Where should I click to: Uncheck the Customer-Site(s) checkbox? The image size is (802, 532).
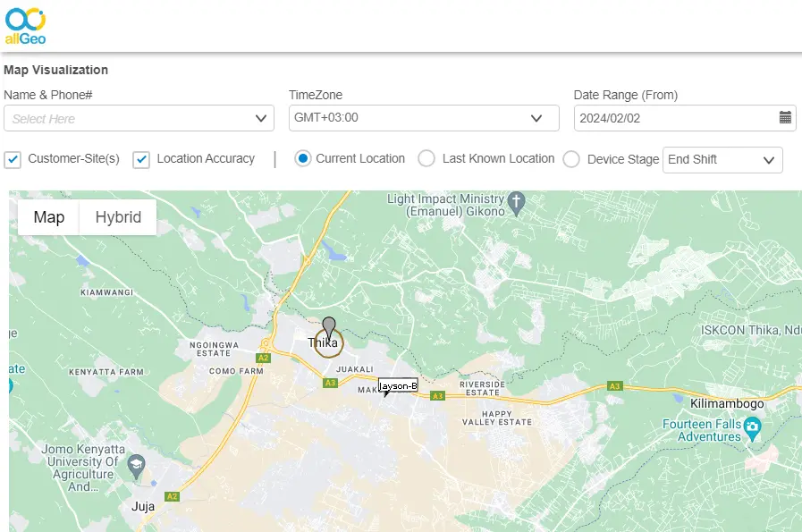[x=13, y=158]
